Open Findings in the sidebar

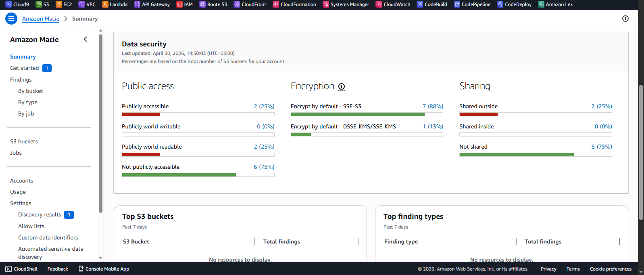(x=21, y=80)
